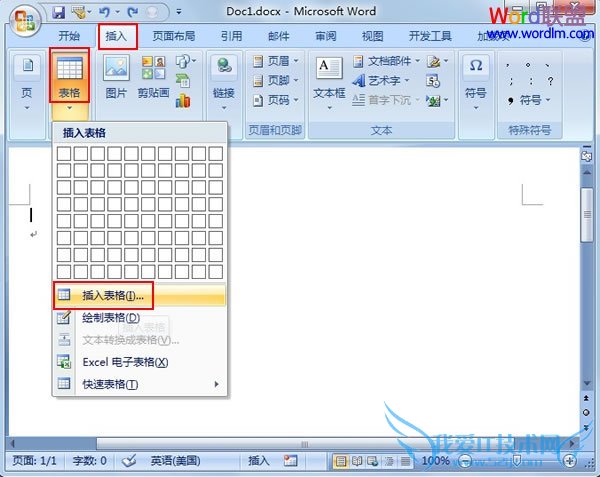Open 文档部件 quick parts dropdown
Viewport: 600px width, 477px height.
(x=386, y=61)
